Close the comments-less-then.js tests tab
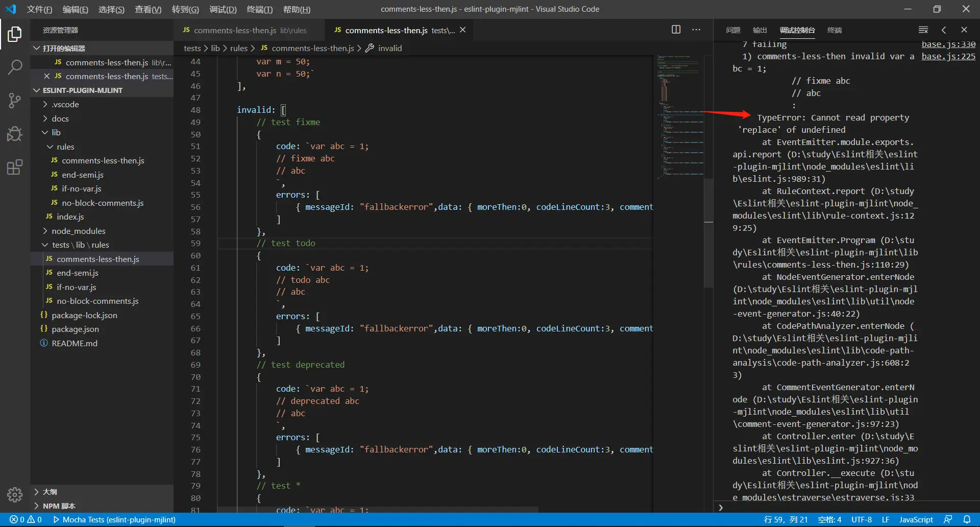This screenshot has width=980, height=527. click(462, 30)
